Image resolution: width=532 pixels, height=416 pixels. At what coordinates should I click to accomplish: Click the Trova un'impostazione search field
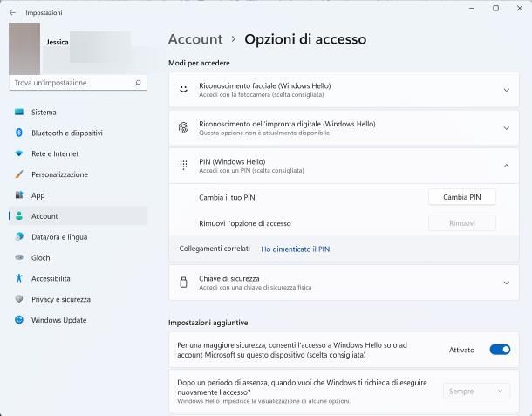pyautogui.click(x=78, y=83)
